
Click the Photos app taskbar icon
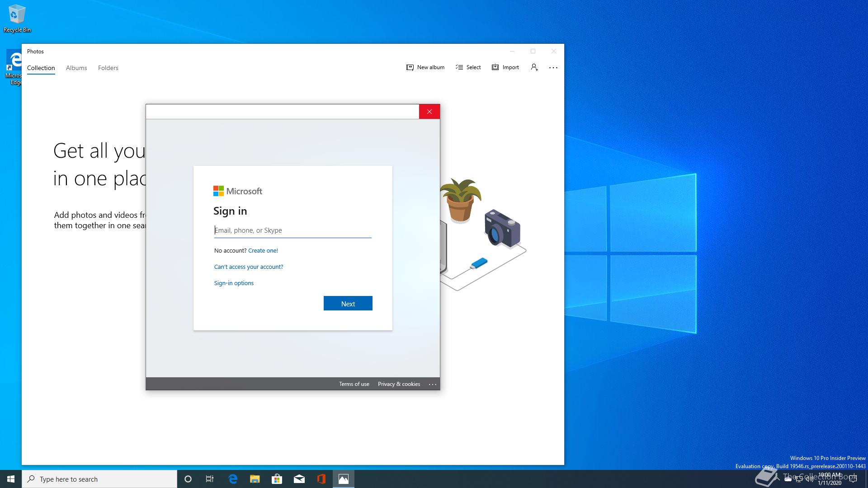344,479
